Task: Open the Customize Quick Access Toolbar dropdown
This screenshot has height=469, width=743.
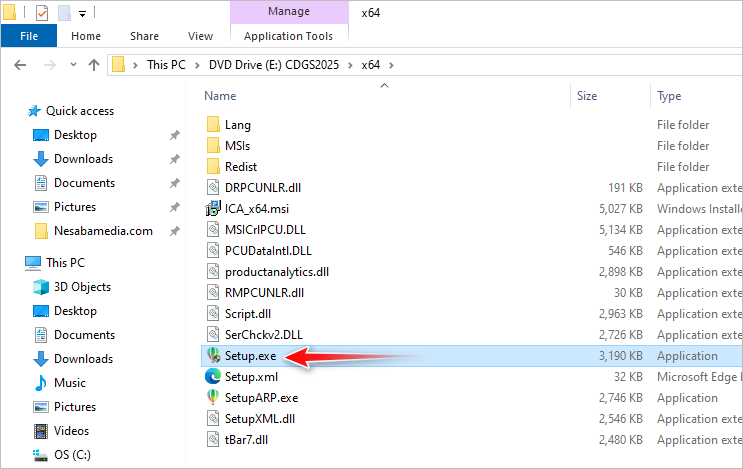Action: coord(82,14)
